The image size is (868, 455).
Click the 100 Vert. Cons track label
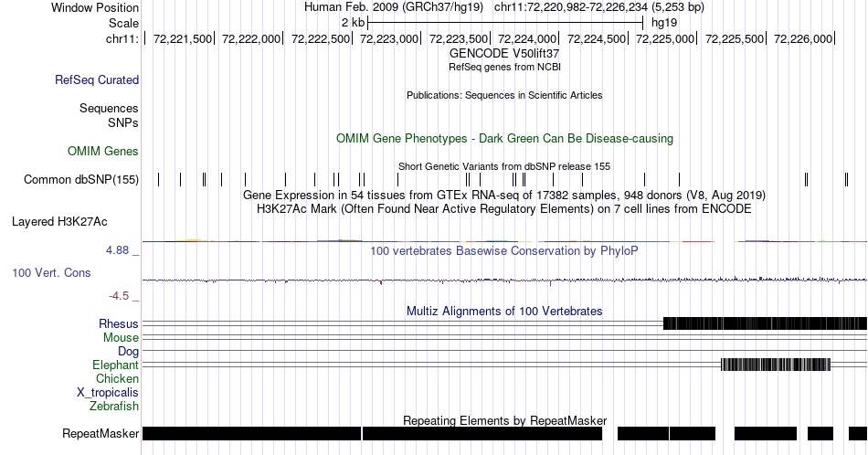(51, 272)
